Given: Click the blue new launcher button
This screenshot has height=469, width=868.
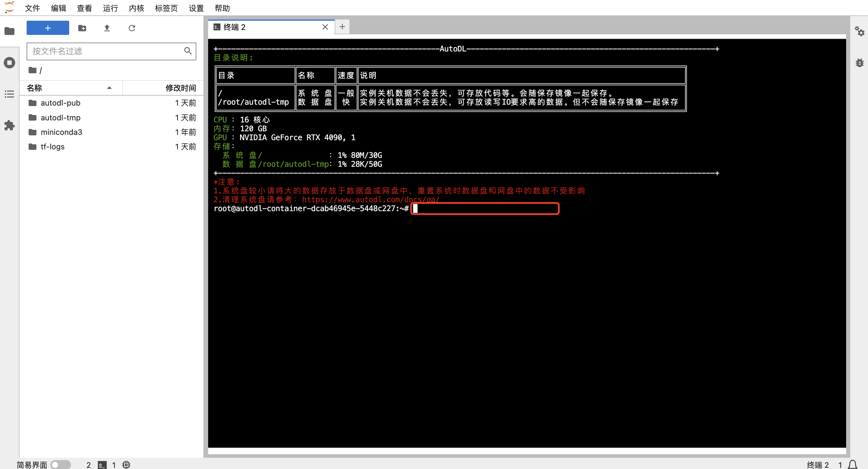Looking at the screenshot, I should tap(48, 28).
